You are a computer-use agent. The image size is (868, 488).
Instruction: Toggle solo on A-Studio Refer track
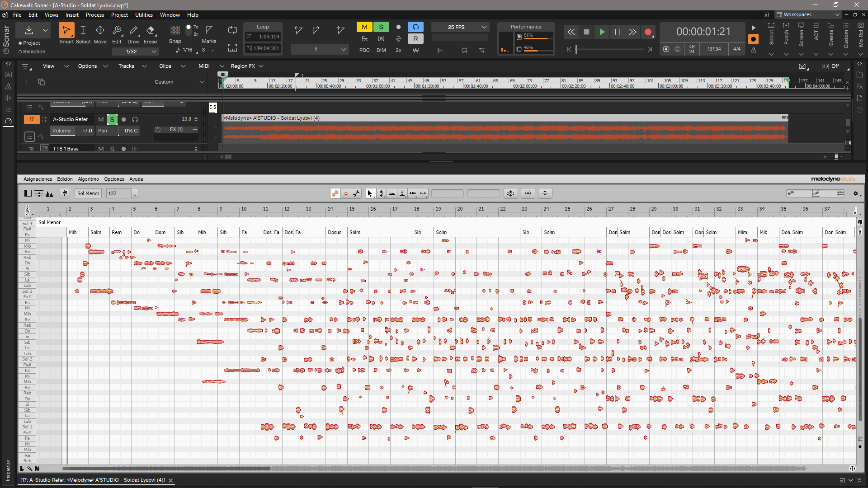pos(112,119)
